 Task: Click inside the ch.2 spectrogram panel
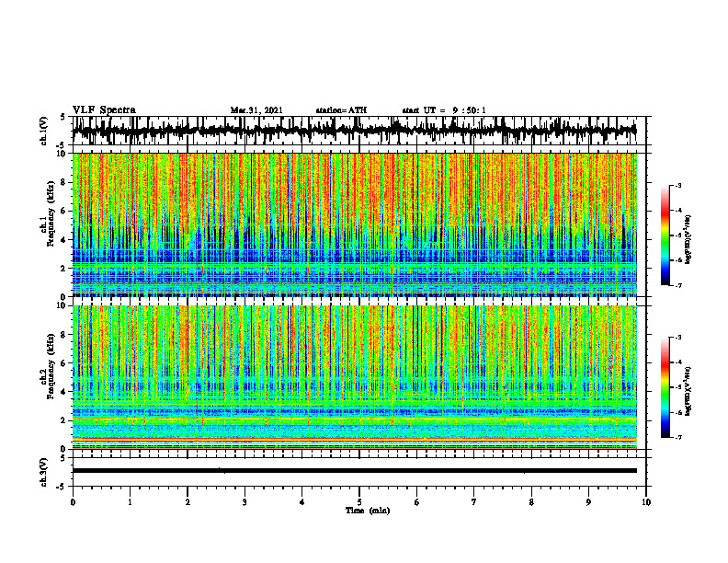(x=354, y=377)
